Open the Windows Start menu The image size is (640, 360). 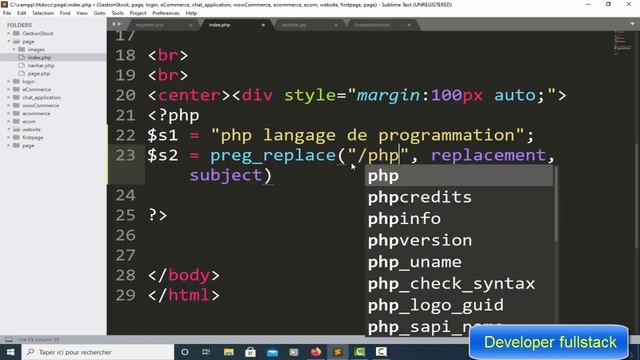(x=10, y=352)
